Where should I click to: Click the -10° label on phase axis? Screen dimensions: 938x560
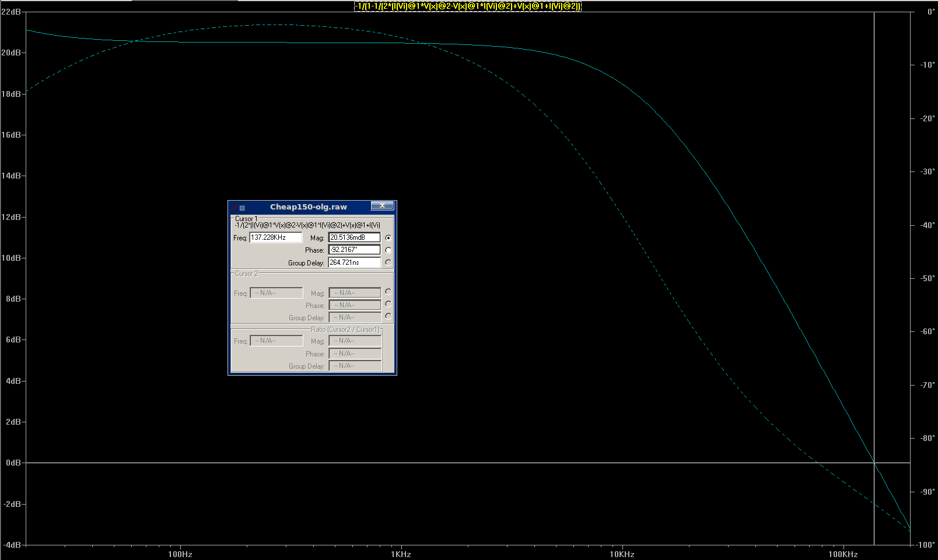point(928,65)
